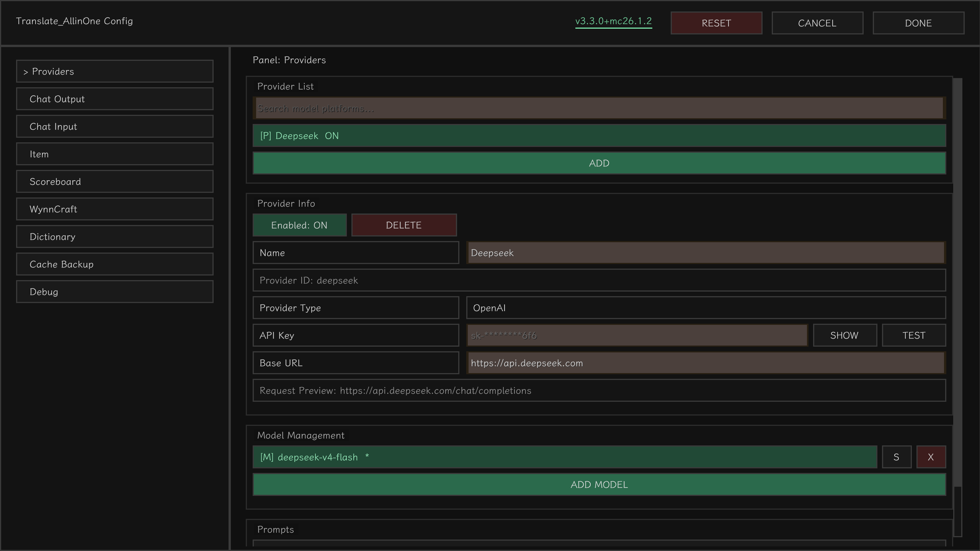Click DONE to save the config
Image resolution: width=980 pixels, height=551 pixels.
point(918,23)
